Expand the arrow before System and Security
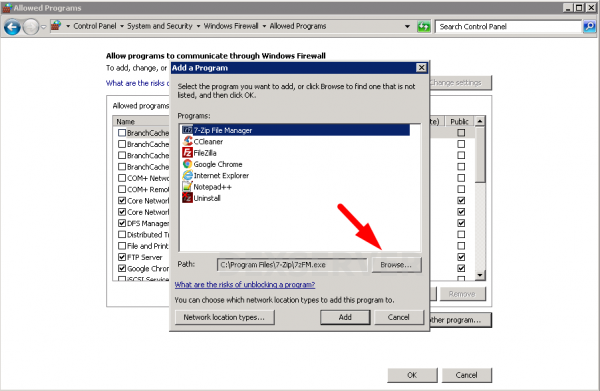Screen dimensions: 600x391 (122, 26)
